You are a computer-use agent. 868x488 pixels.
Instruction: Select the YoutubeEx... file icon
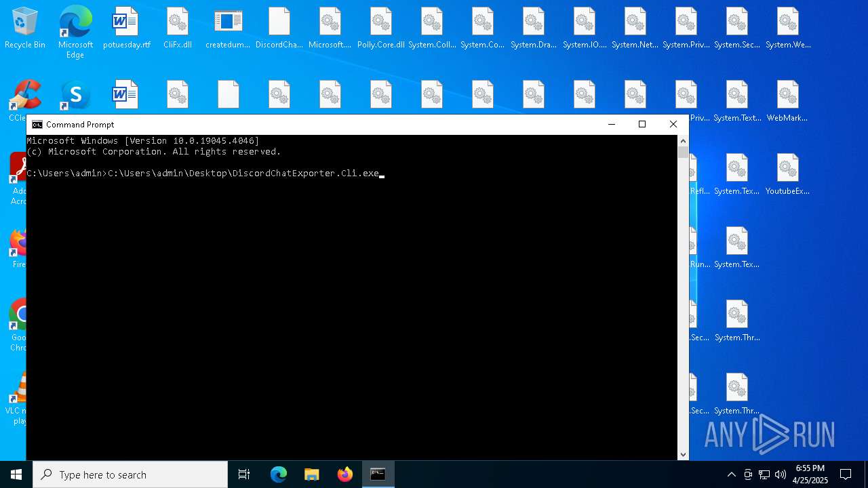788,175
